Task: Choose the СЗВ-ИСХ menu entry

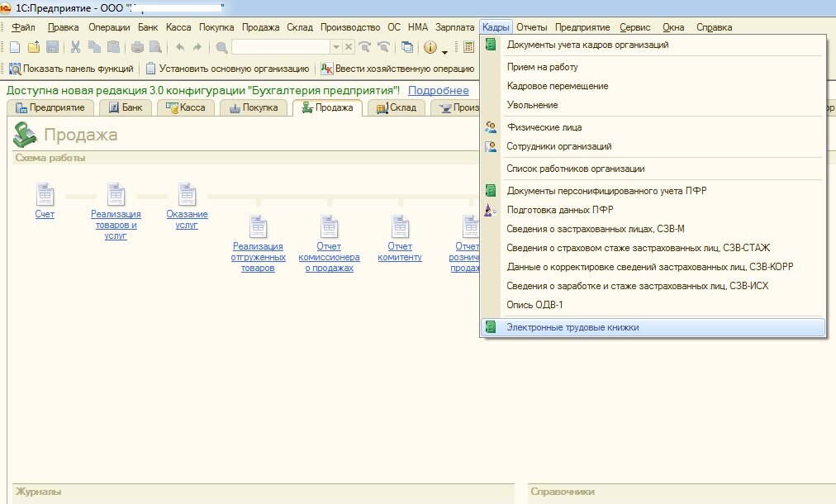Action: [x=653, y=286]
